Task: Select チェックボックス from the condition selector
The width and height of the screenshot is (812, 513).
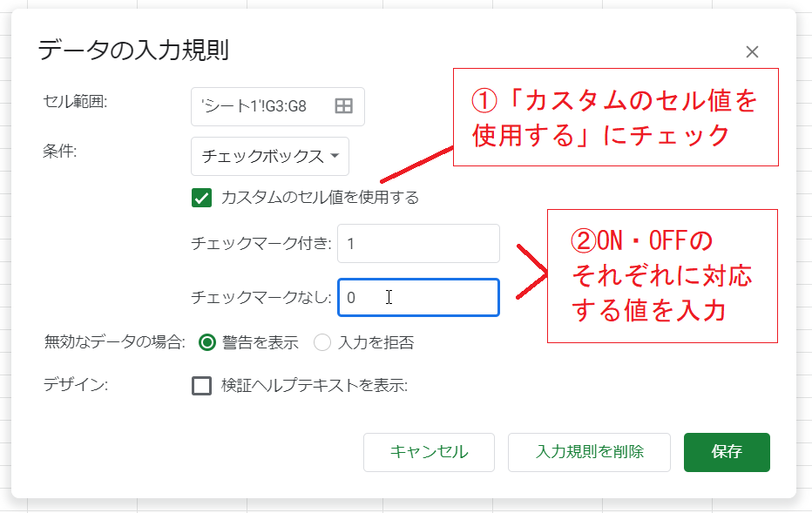Action: 270,156
